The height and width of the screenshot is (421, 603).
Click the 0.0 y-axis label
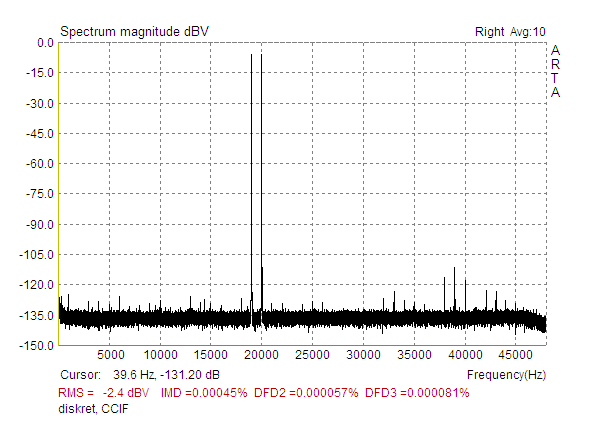coord(45,43)
